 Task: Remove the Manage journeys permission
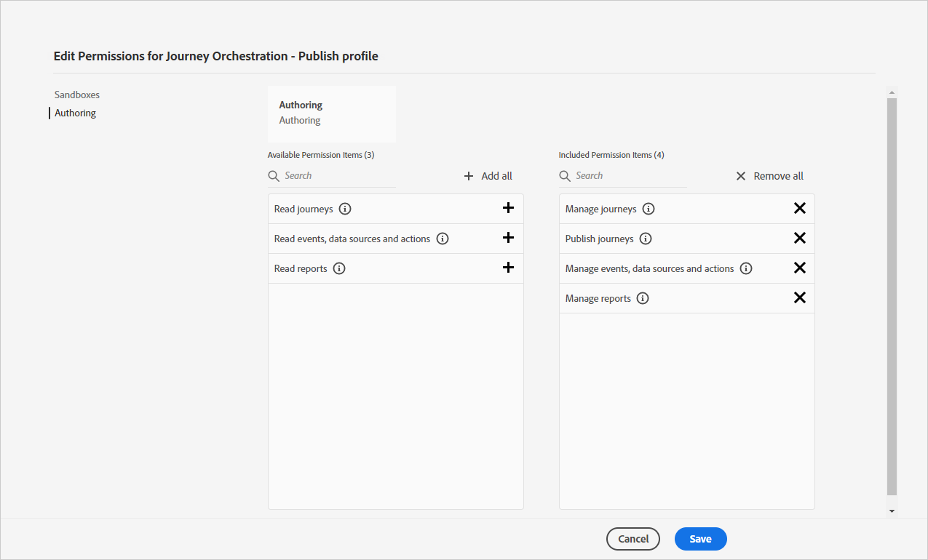pyautogui.click(x=799, y=208)
